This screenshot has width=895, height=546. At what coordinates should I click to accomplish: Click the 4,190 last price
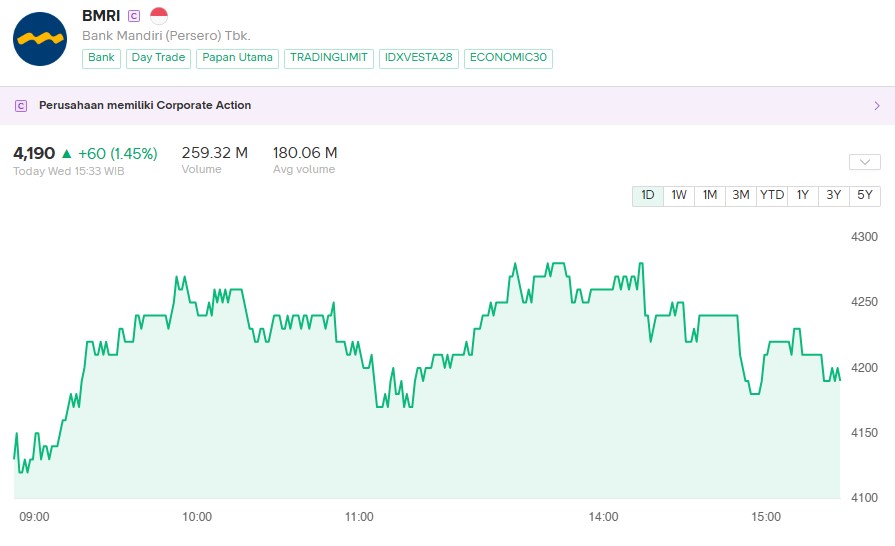(34, 153)
